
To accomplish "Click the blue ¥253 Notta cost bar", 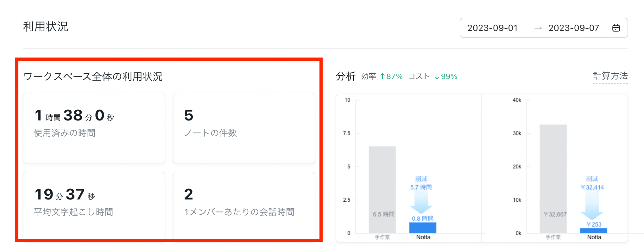I will (594, 231).
